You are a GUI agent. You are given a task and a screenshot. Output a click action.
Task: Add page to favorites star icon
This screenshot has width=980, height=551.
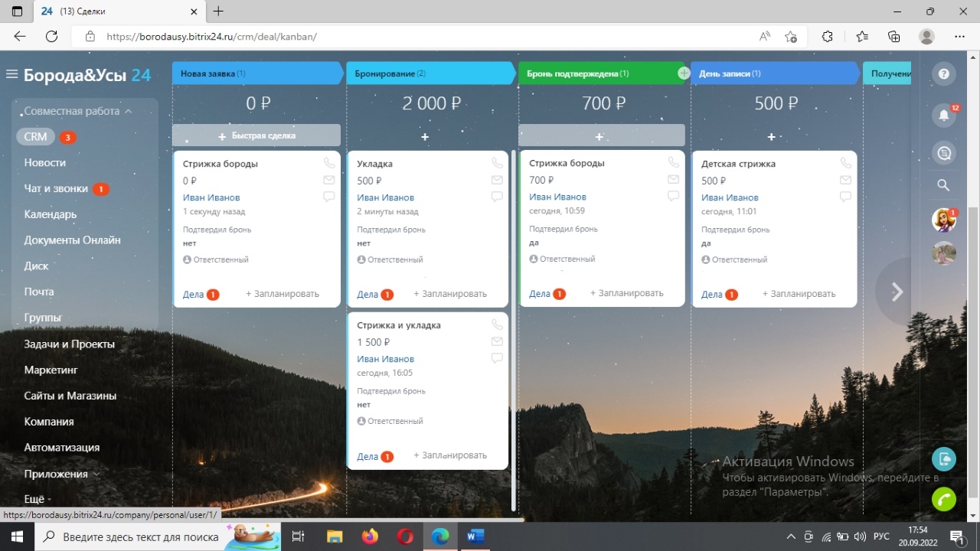[791, 36]
